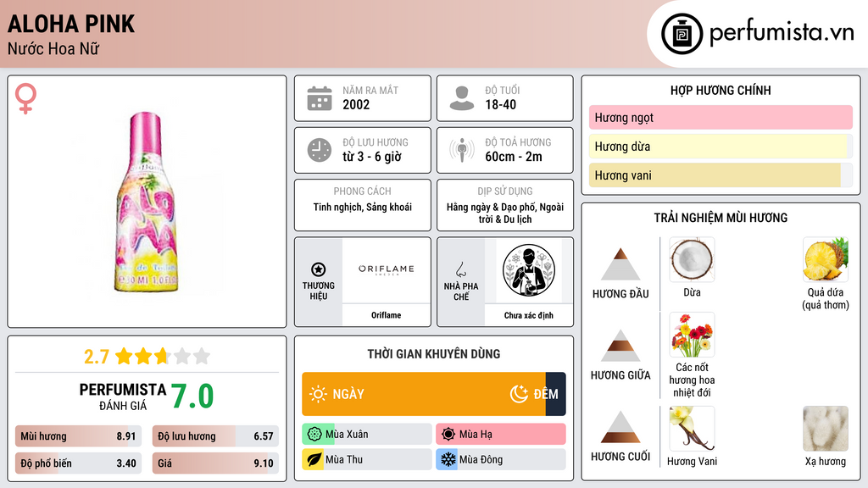The image size is (868, 488).
Task: Click the ALOHA PINK title
Action: 71,24
